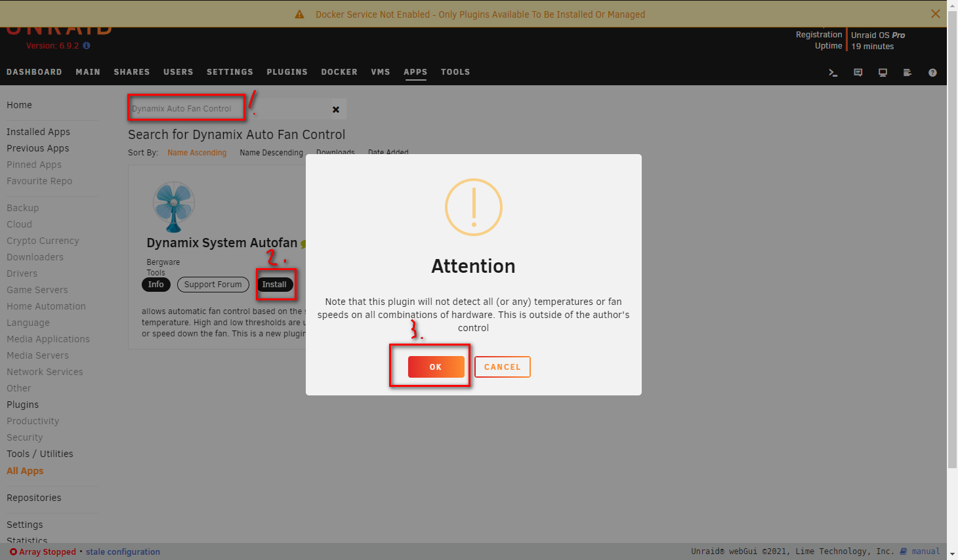This screenshot has height=560, width=958.
Task: Click the info monitor icon in the header
Action: (883, 73)
